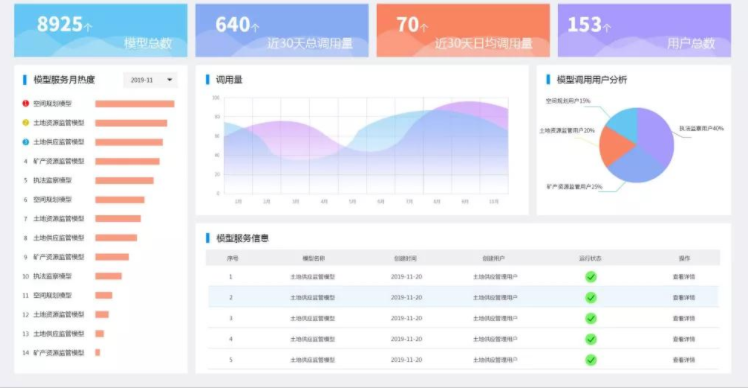Open the 2019-11 month dropdown arrow
This screenshot has height=390, width=749.
click(170, 80)
